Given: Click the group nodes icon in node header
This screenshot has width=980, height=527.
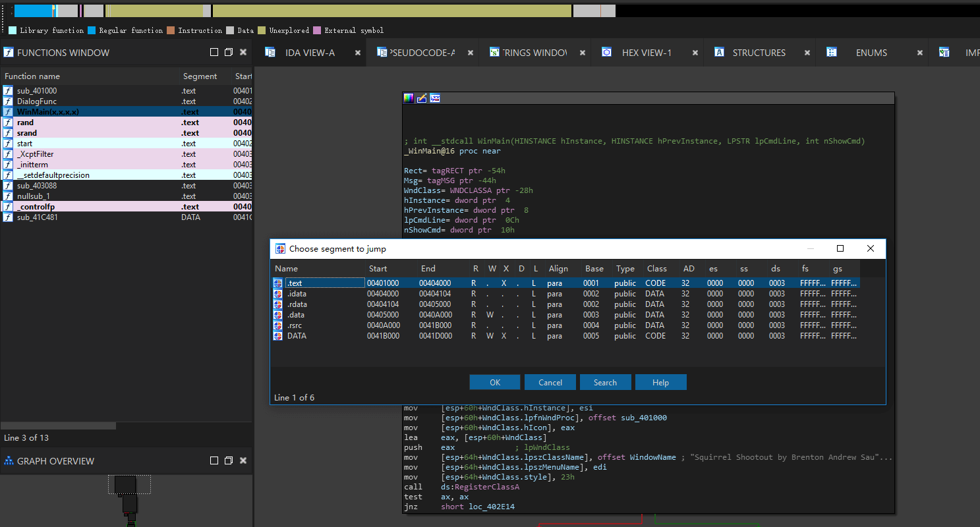Looking at the screenshot, I should (435, 98).
